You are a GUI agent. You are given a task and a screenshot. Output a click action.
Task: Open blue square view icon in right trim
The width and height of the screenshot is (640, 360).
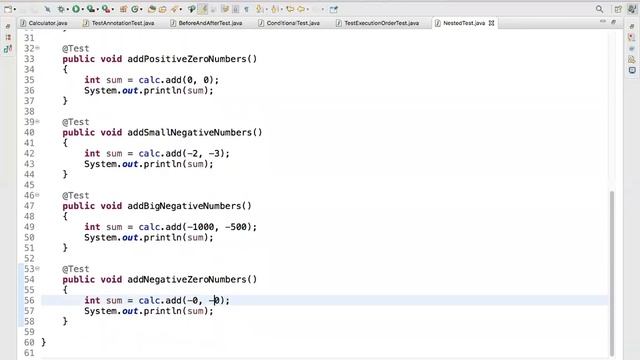[x=632, y=71]
